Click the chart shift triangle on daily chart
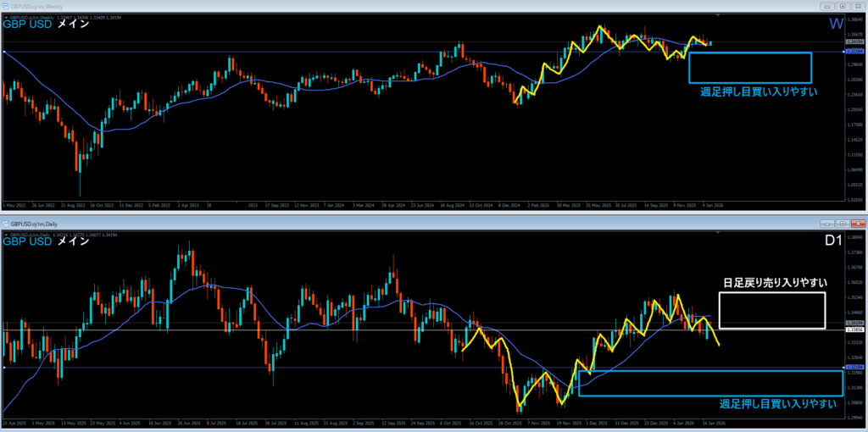 (x=719, y=232)
